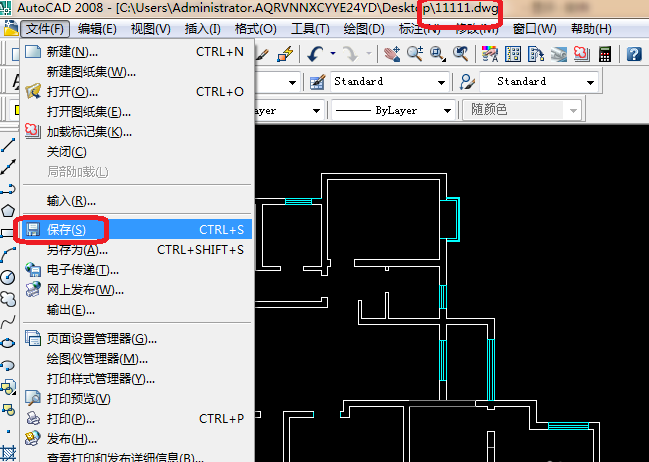Open the 文件(F) menu
649x462 pixels.
[45, 29]
